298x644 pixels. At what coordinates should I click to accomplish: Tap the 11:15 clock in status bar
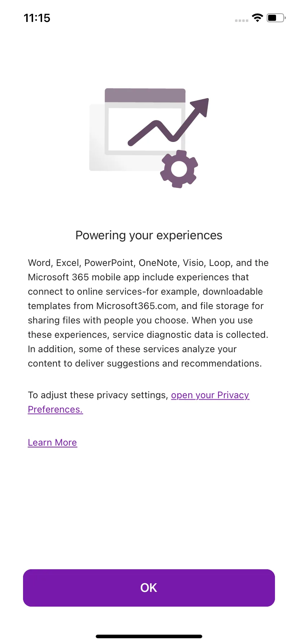pos(37,18)
